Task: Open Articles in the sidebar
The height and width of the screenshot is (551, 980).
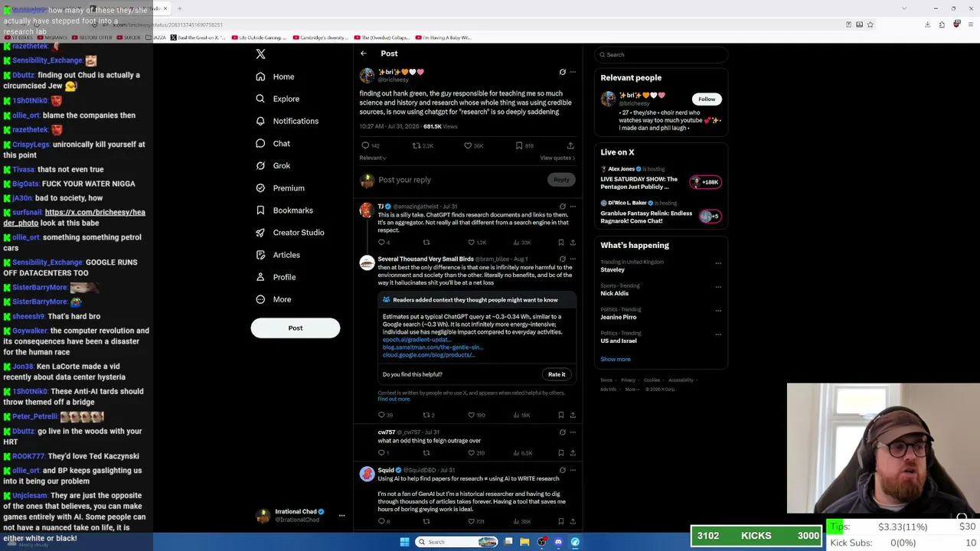Action: 278,255
